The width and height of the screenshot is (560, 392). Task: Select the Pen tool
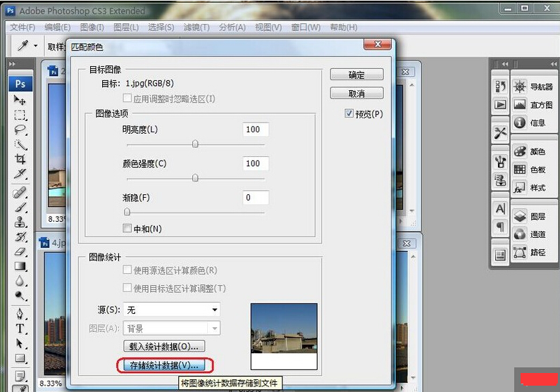coord(20,314)
